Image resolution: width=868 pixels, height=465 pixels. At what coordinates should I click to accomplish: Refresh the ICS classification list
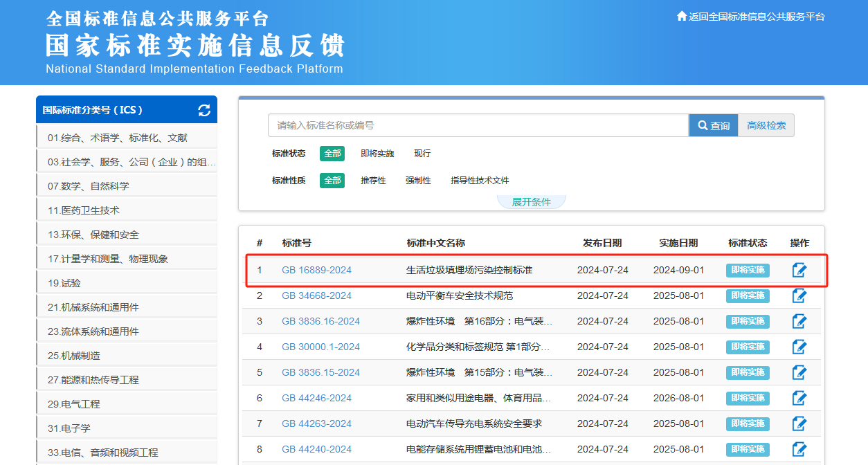[x=204, y=109]
